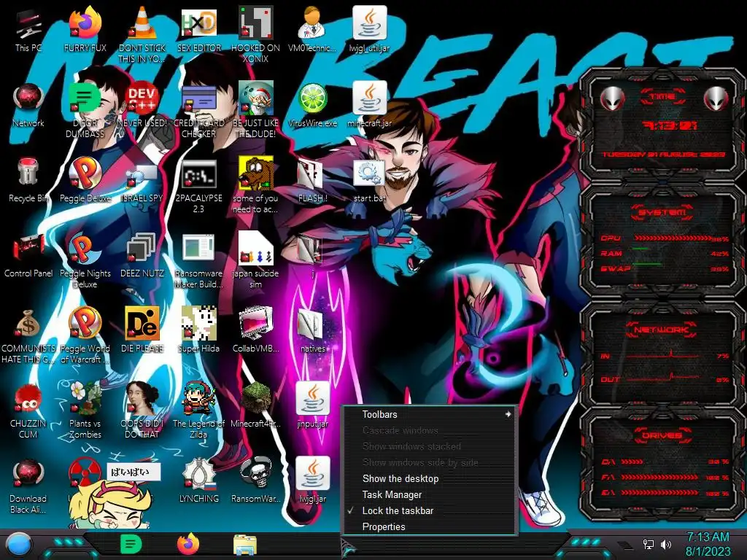The image size is (747, 560).
Task: Select COMMUNISTS HATE THIS money bag icon
Action: [28, 324]
